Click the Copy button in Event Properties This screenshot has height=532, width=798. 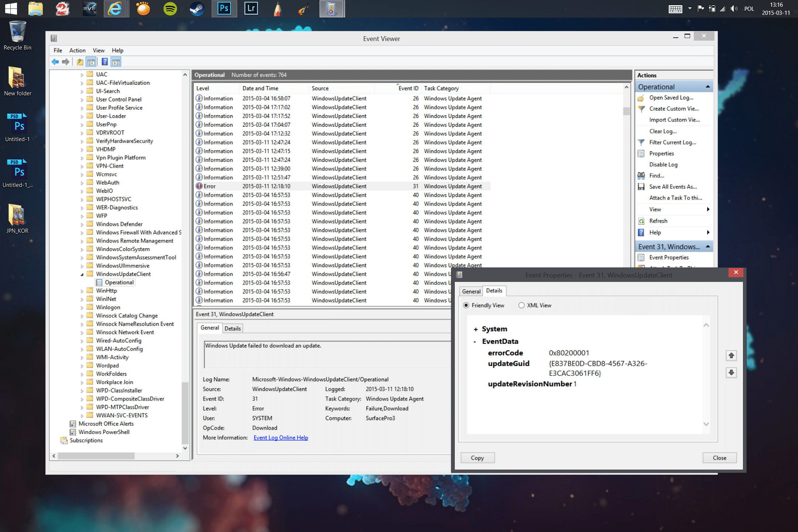pos(477,458)
